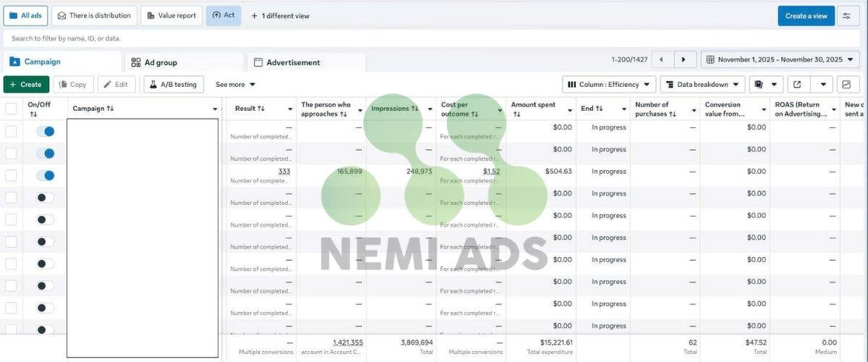868x362 pixels.
Task: Click the $1.52 cost per outcome
Action: (492, 172)
